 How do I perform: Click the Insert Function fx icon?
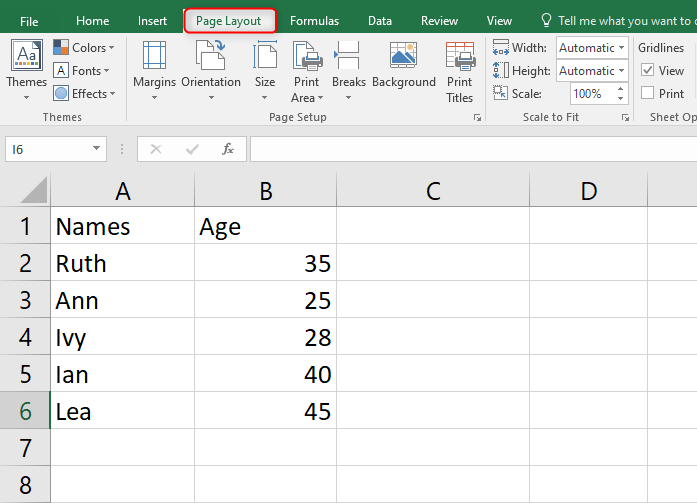228,149
